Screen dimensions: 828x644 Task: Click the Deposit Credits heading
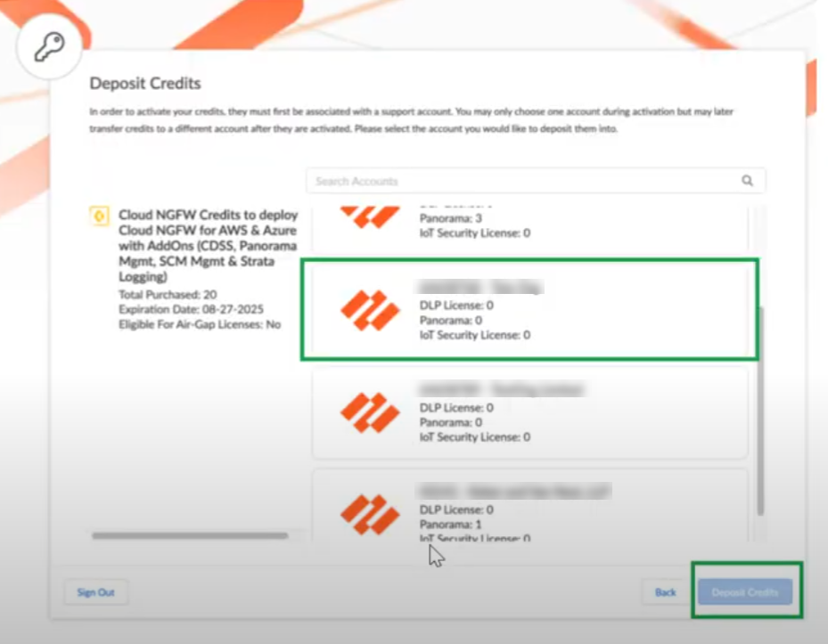145,84
